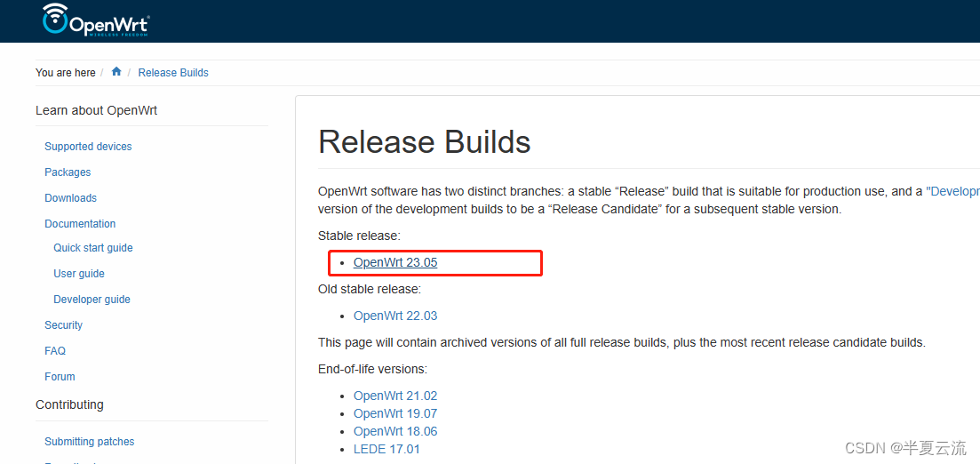Viewport: 980px width, 464px height.
Task: Click the 'Contributing' sidebar heading
Action: [x=69, y=404]
